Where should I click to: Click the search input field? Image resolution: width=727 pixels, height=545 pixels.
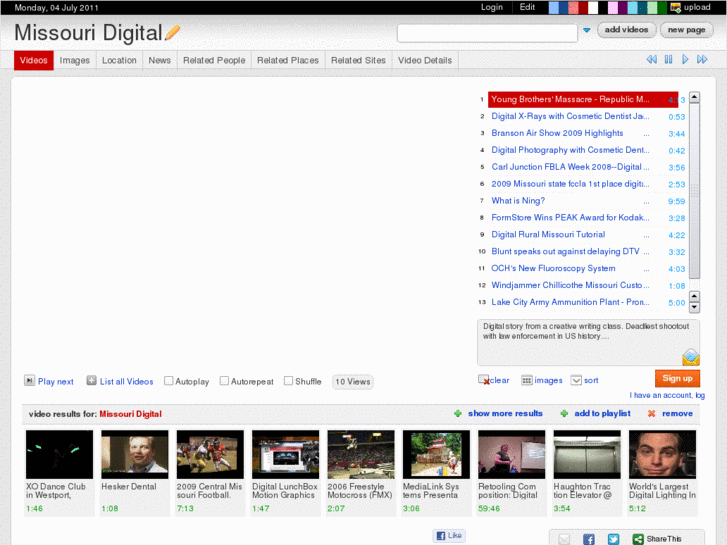(487, 33)
